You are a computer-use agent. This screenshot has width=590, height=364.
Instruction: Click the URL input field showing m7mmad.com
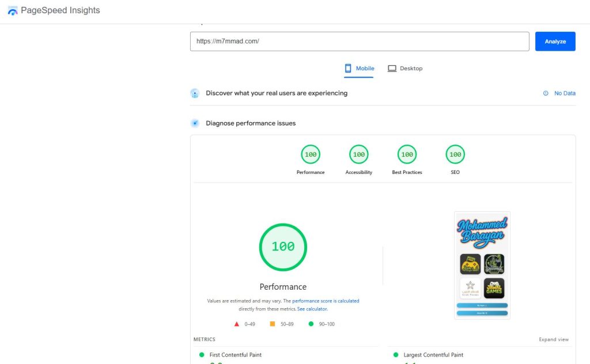[360, 41]
